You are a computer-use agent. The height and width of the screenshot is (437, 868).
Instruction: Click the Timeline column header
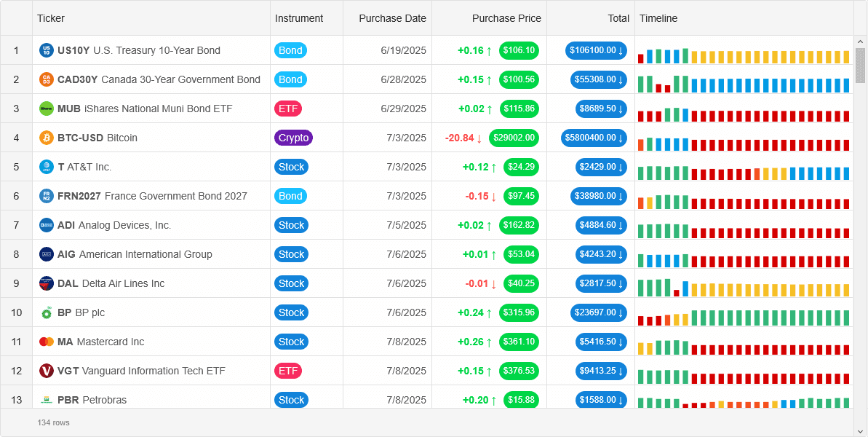(744, 18)
